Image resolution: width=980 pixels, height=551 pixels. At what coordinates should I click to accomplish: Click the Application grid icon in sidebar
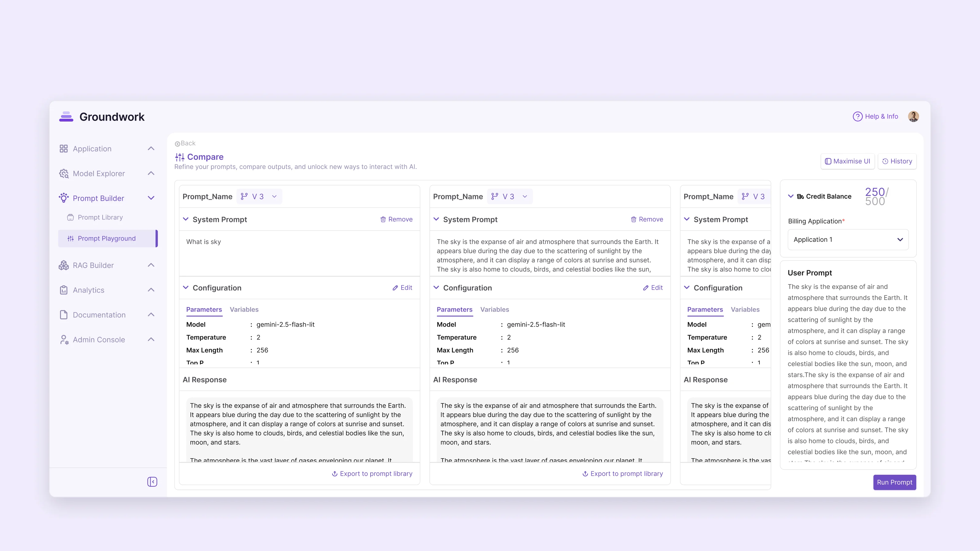[63, 149]
